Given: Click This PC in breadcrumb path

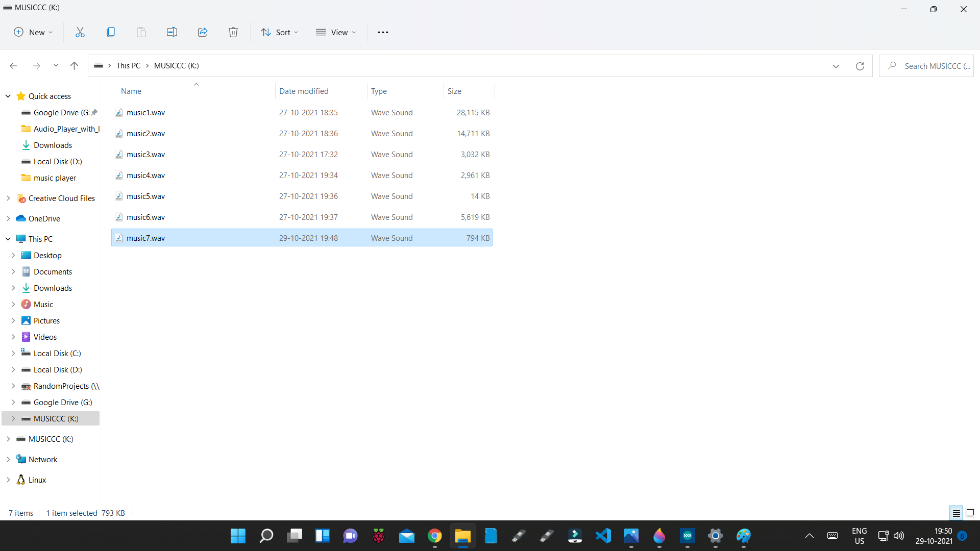Looking at the screenshot, I should (128, 66).
